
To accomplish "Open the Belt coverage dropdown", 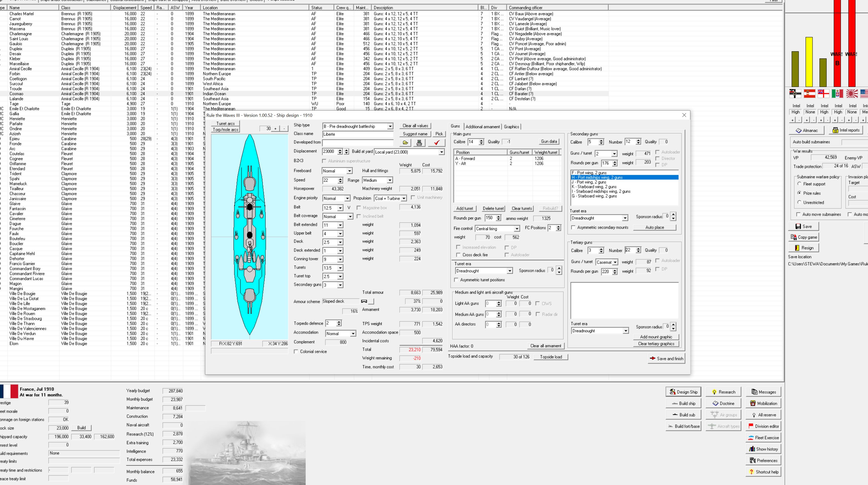I will (350, 217).
